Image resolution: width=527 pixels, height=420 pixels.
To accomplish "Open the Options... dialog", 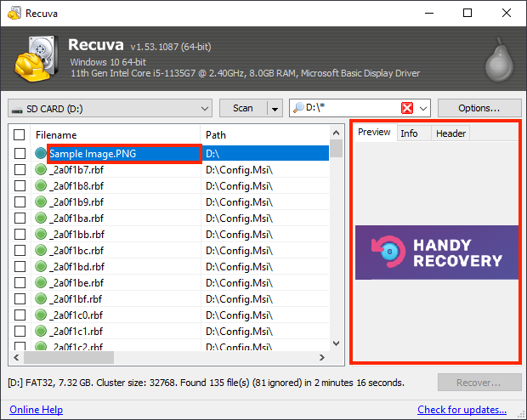I will click(x=479, y=108).
